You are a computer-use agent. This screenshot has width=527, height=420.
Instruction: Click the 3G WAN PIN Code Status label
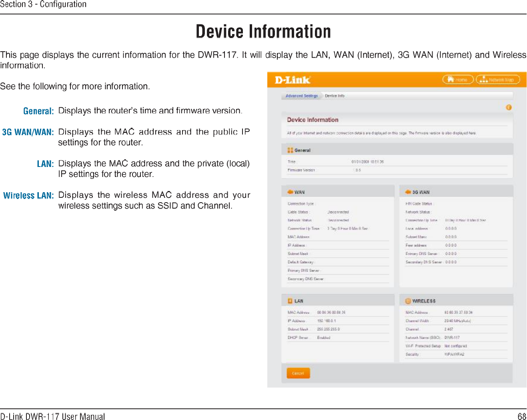[420, 204]
